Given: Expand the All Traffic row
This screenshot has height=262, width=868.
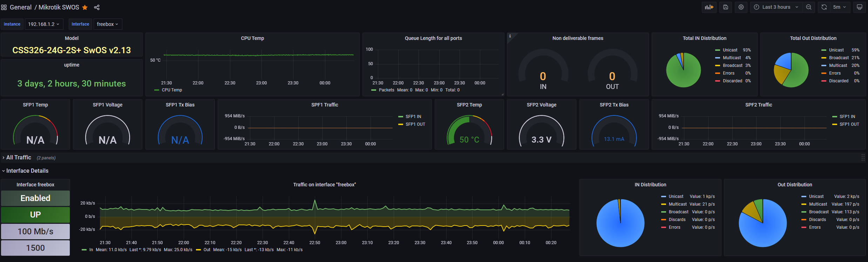Looking at the screenshot, I should point(19,158).
